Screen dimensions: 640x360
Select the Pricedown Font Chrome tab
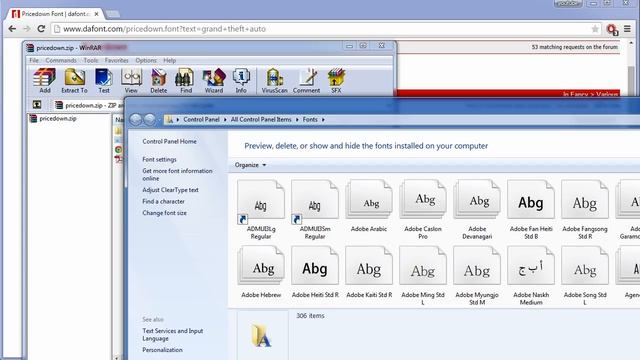coord(55,14)
